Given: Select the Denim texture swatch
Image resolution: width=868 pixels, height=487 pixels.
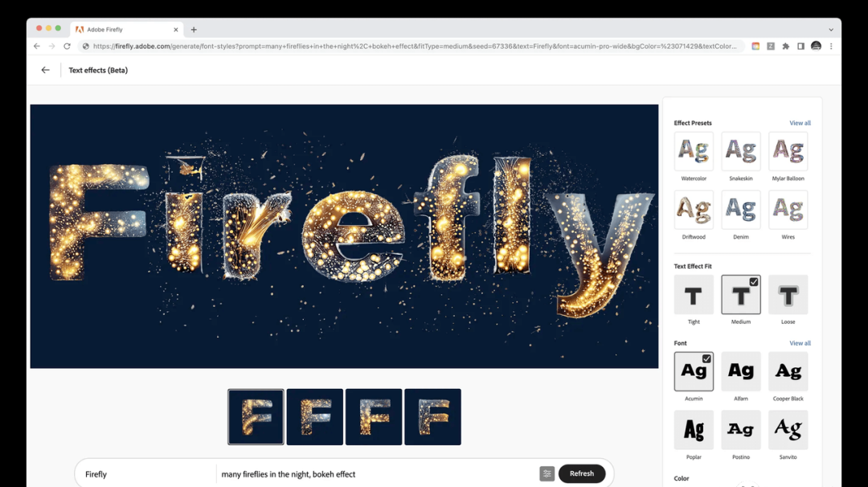Looking at the screenshot, I should (x=741, y=210).
